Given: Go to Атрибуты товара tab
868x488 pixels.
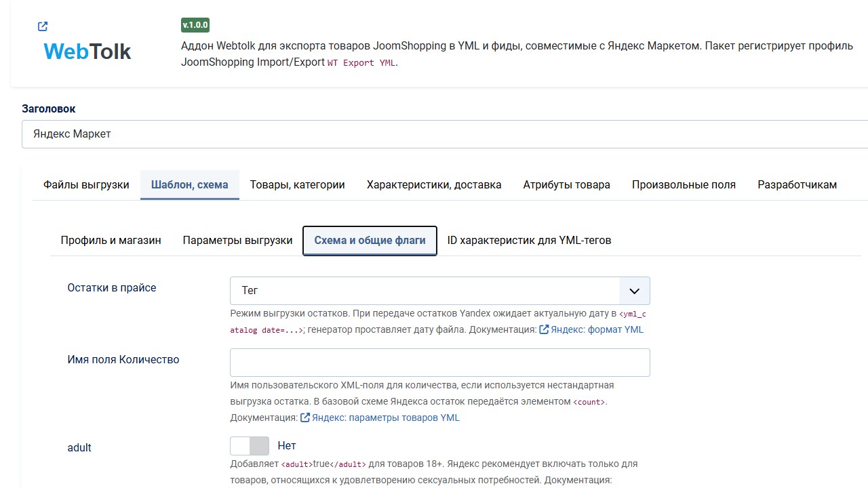Looking at the screenshot, I should coord(567,184).
